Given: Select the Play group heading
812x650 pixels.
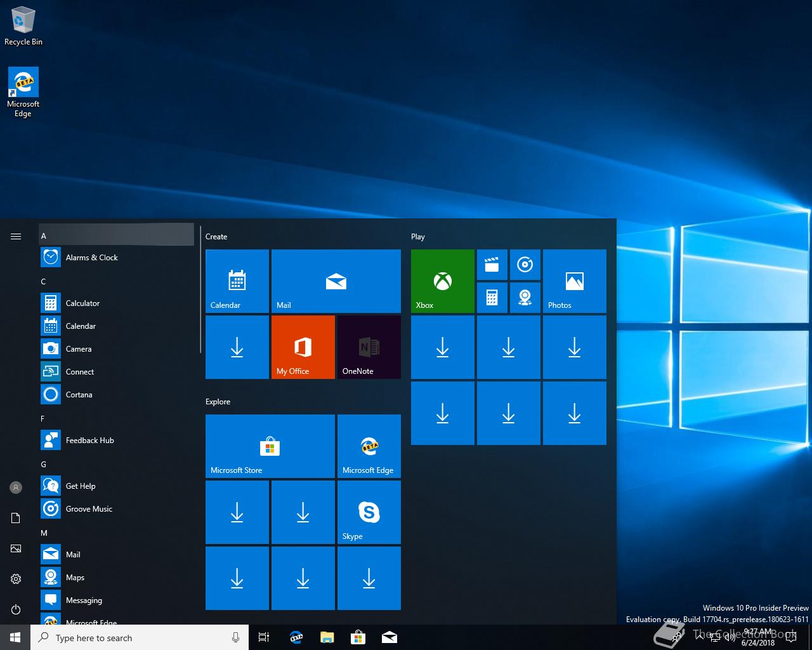Looking at the screenshot, I should pyautogui.click(x=418, y=237).
